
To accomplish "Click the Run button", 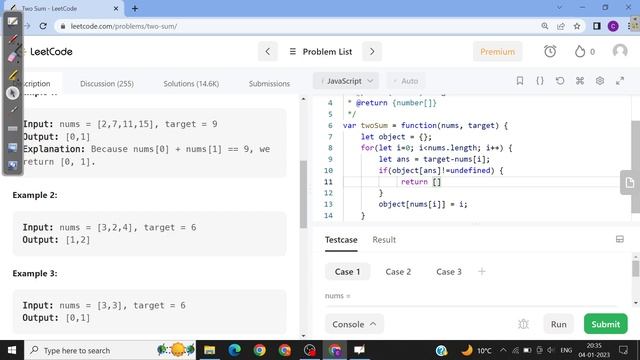I will 558,324.
